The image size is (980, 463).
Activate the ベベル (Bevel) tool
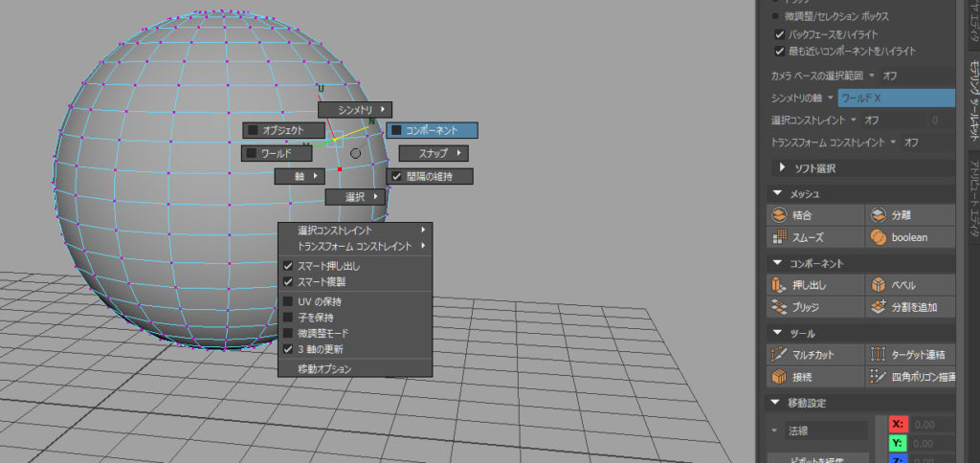click(x=910, y=285)
